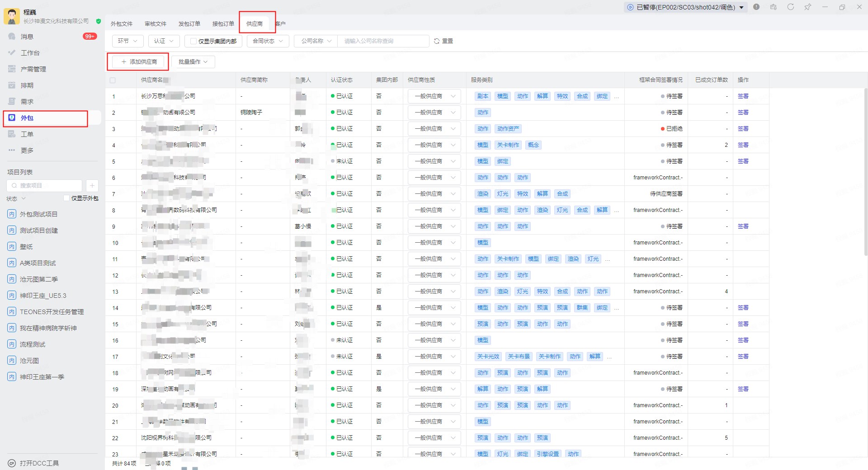Open the 合同状态 dropdown filter
Image resolution: width=868 pixels, height=470 pixels.
[268, 41]
